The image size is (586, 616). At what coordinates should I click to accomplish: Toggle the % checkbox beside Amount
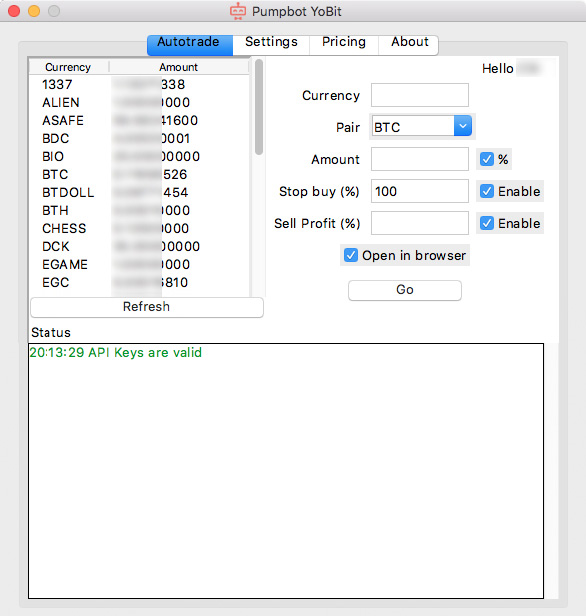[487, 159]
